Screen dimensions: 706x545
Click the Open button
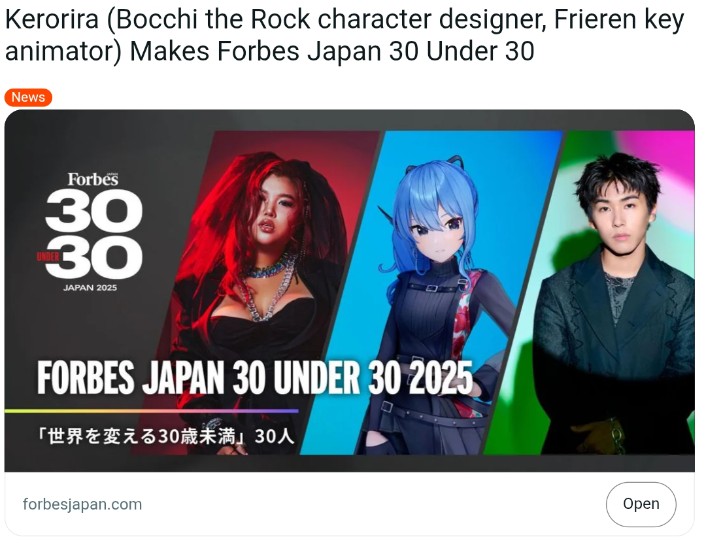point(641,504)
